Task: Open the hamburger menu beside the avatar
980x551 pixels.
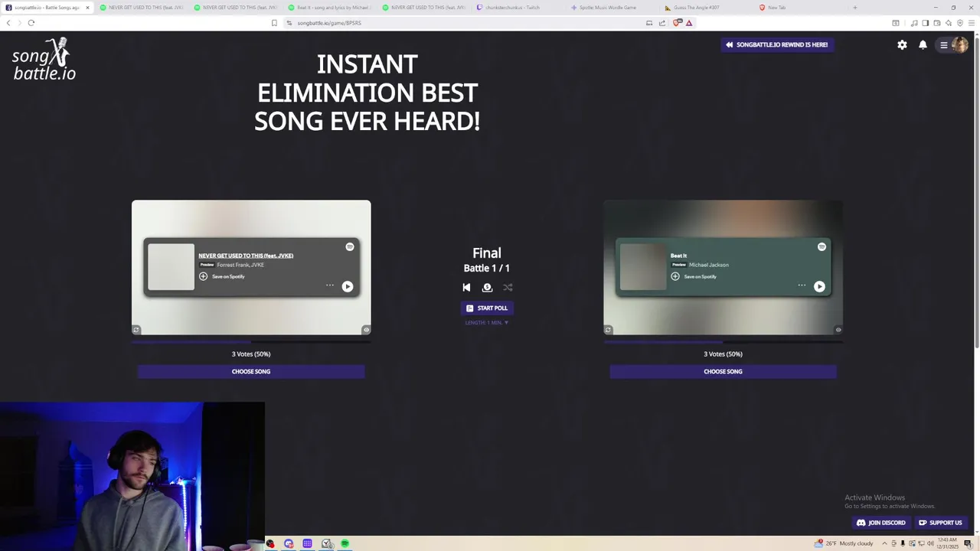Action: tap(944, 45)
